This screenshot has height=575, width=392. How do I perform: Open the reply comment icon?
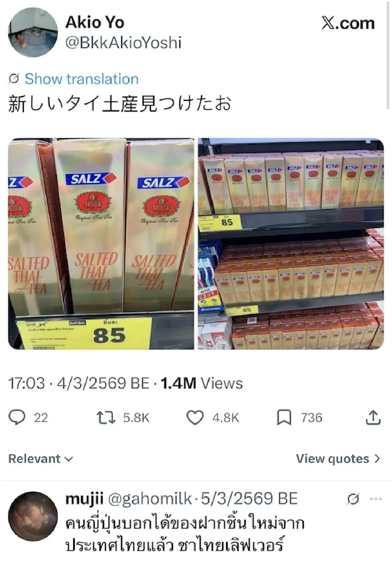pyautogui.click(x=17, y=418)
